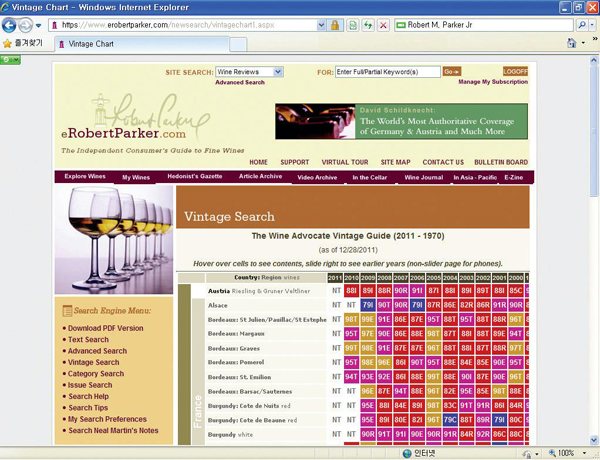The width and height of the screenshot is (600, 460).
Task: Open the 100% zoom level dropdown
Action: click(584, 453)
